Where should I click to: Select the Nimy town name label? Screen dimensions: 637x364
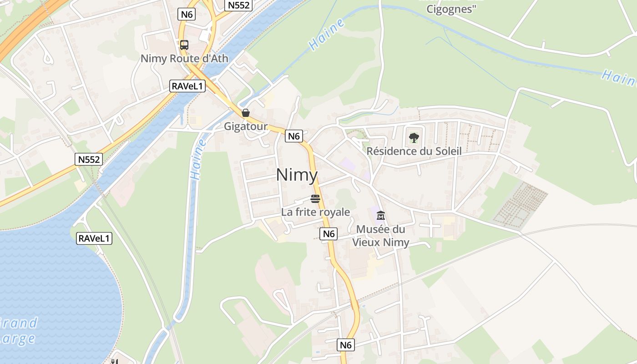click(x=297, y=175)
